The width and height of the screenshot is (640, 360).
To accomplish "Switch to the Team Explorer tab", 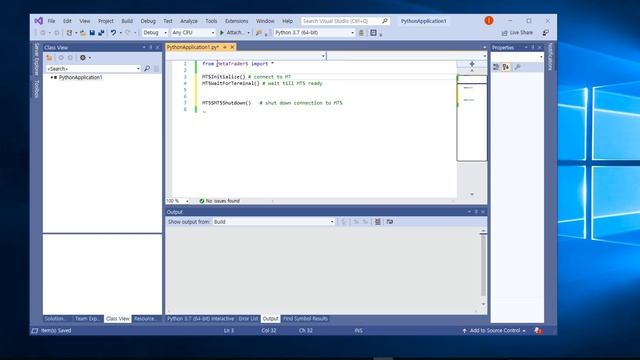I will coord(88,319).
